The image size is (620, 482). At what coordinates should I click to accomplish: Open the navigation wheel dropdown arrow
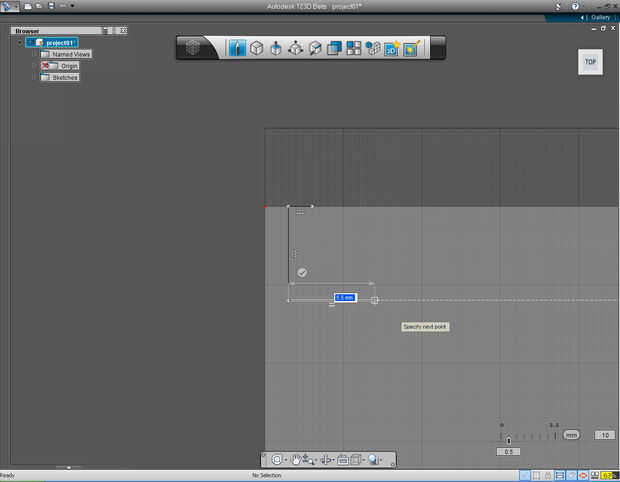coord(285,460)
